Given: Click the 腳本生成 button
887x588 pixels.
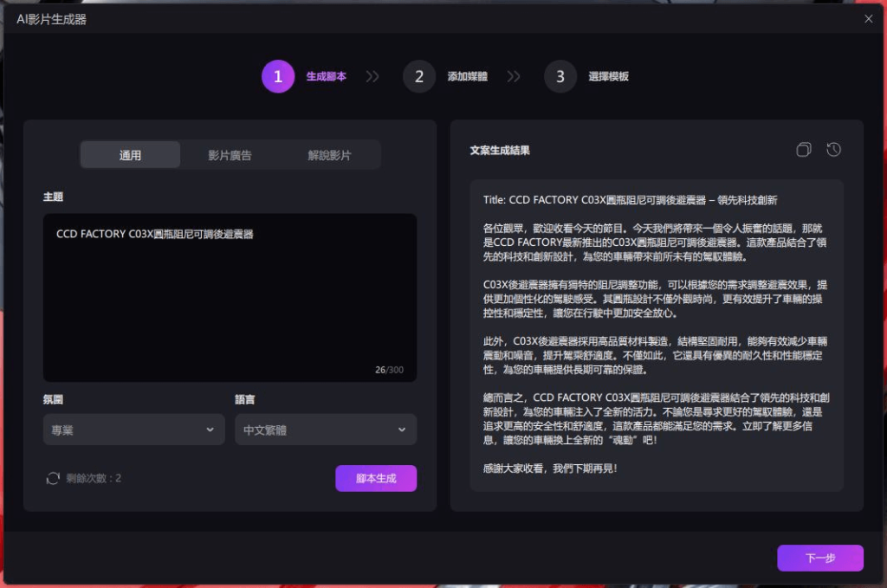Looking at the screenshot, I should point(376,478).
